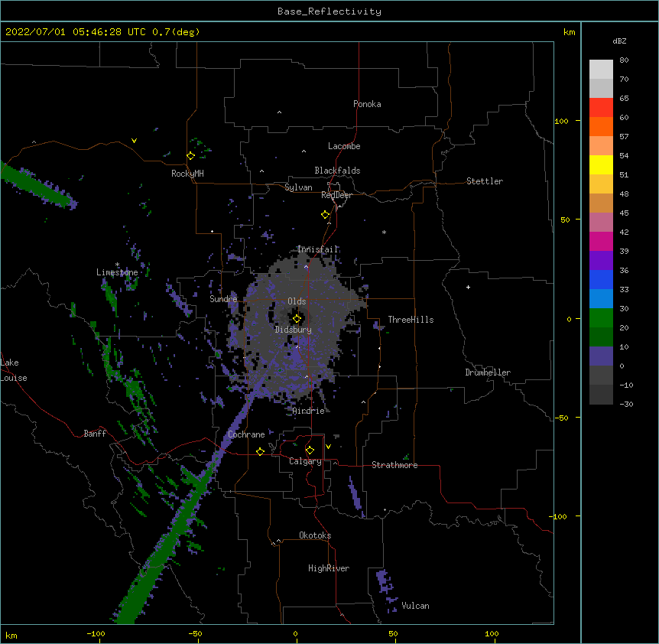
Task: Click the yellow diamond marker above Calgary
Action: (x=310, y=450)
